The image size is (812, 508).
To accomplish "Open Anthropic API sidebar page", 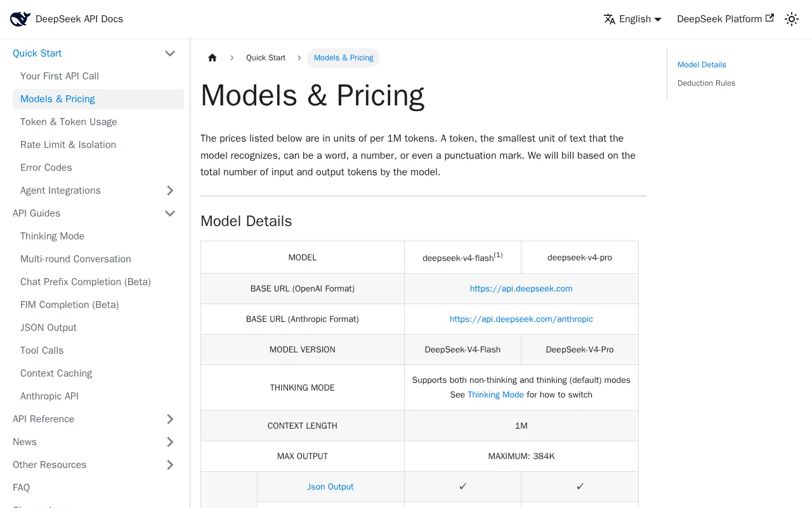I will pos(49,396).
